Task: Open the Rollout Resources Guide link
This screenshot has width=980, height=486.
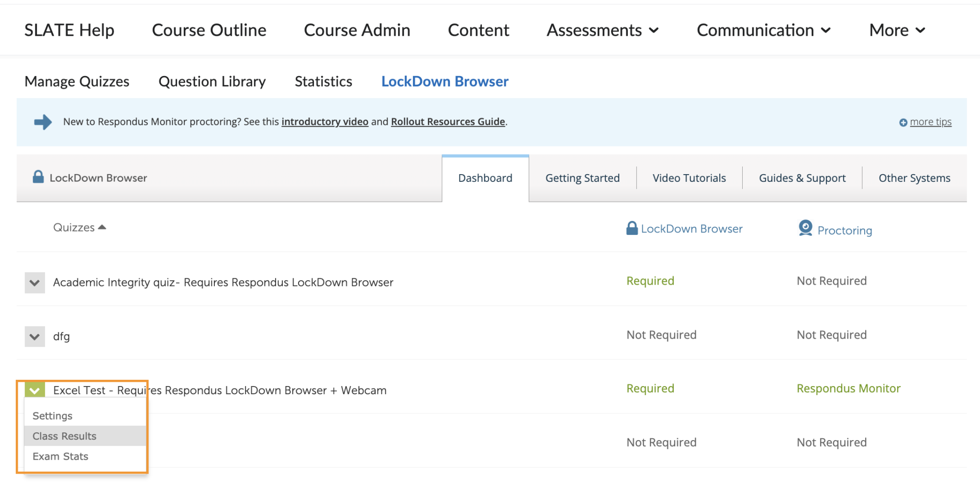Action: tap(448, 121)
